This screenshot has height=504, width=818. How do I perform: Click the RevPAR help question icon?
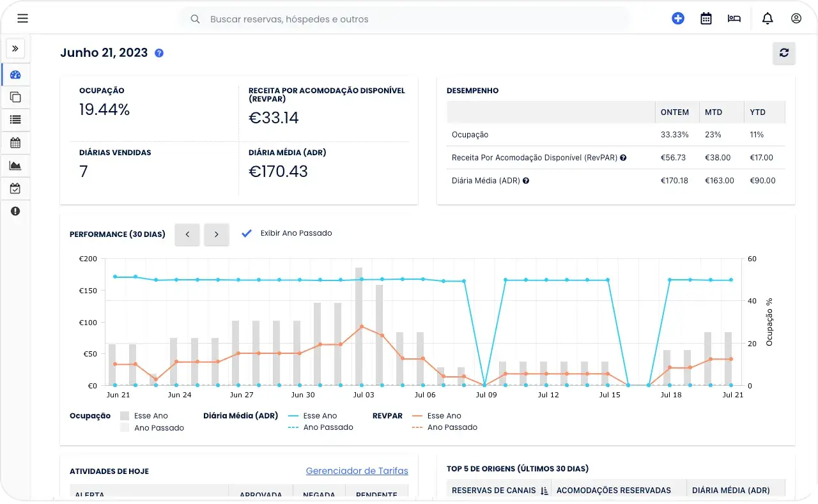(623, 158)
